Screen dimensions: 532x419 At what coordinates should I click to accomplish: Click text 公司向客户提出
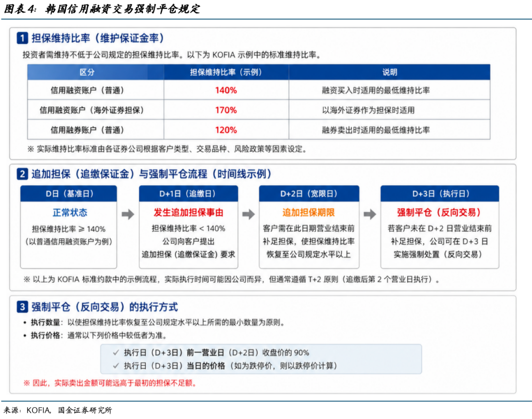pos(188,241)
